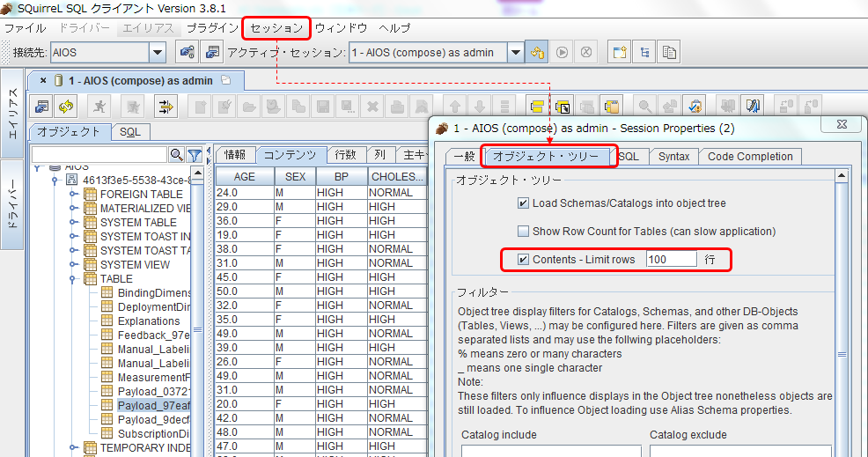Click the object tree filter text field
868x457 pixels.
coord(99,155)
